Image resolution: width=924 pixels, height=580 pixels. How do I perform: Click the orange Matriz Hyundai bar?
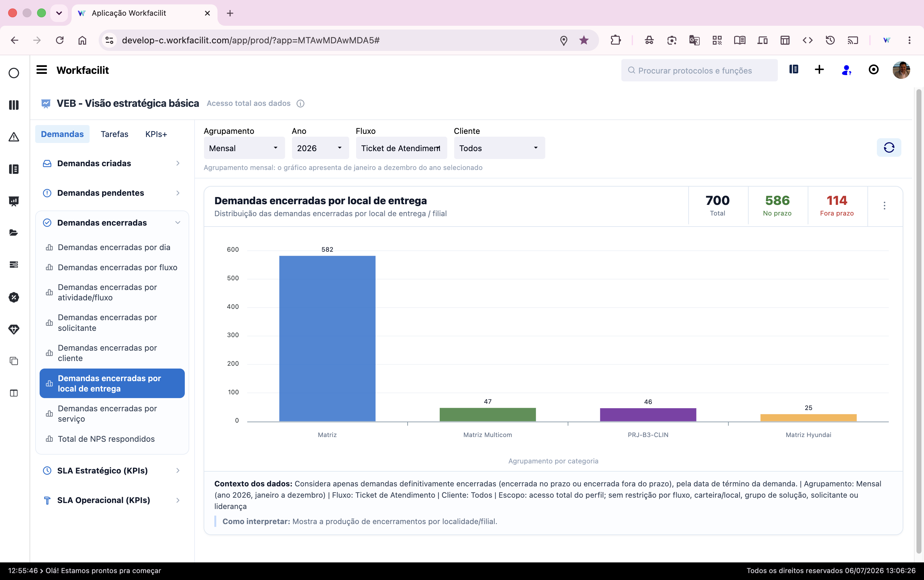coord(808,418)
